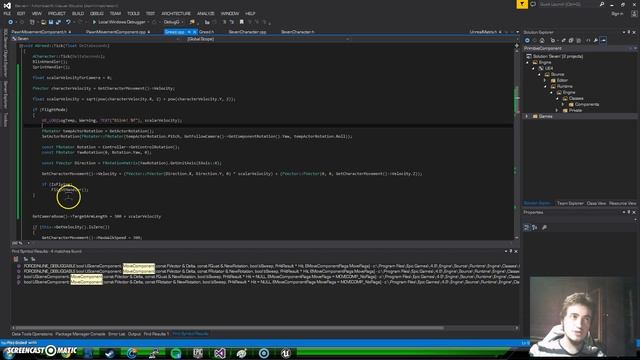Open the TOOLS menu
Screen dimensions: 640x360
[133, 13]
